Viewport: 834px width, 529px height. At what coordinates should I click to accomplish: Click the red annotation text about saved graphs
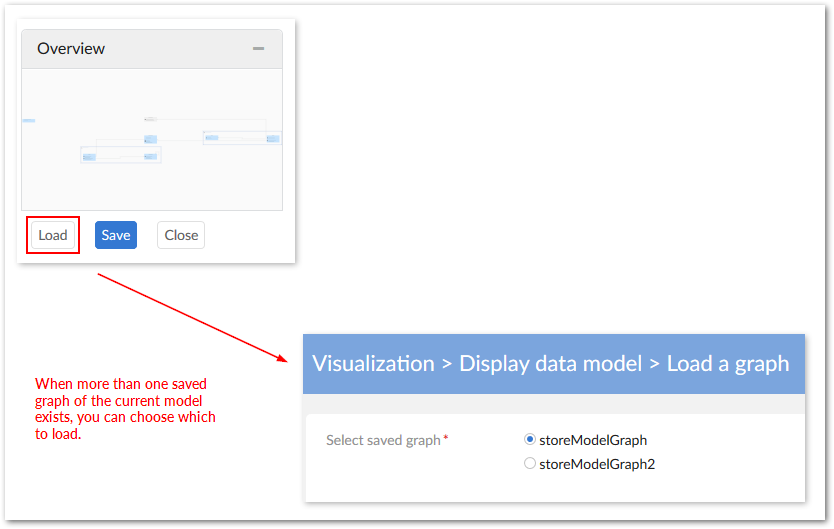[x=125, y=409]
